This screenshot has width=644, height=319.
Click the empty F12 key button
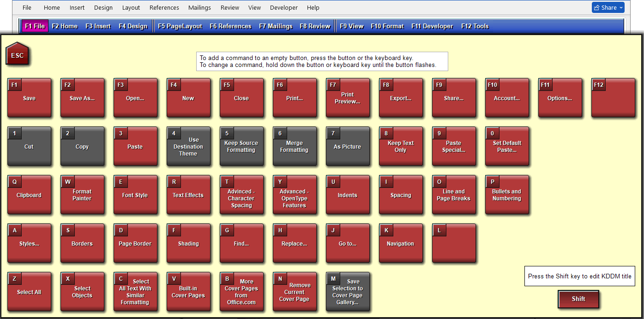[613, 98]
